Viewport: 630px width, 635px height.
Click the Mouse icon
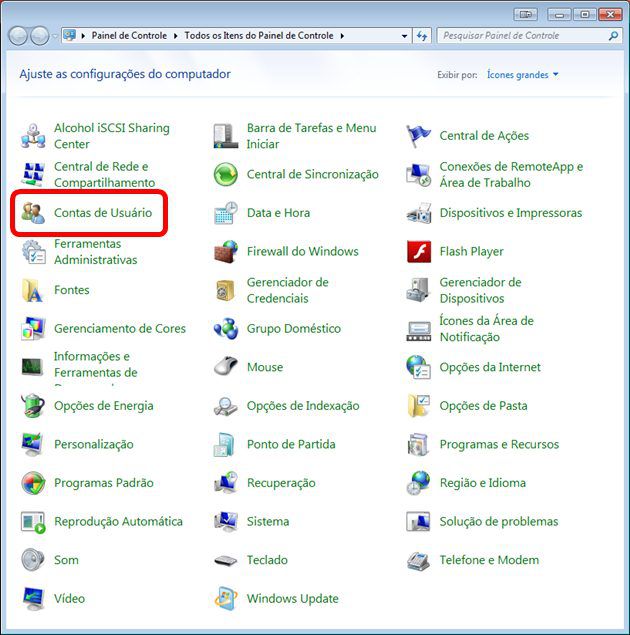(x=226, y=367)
